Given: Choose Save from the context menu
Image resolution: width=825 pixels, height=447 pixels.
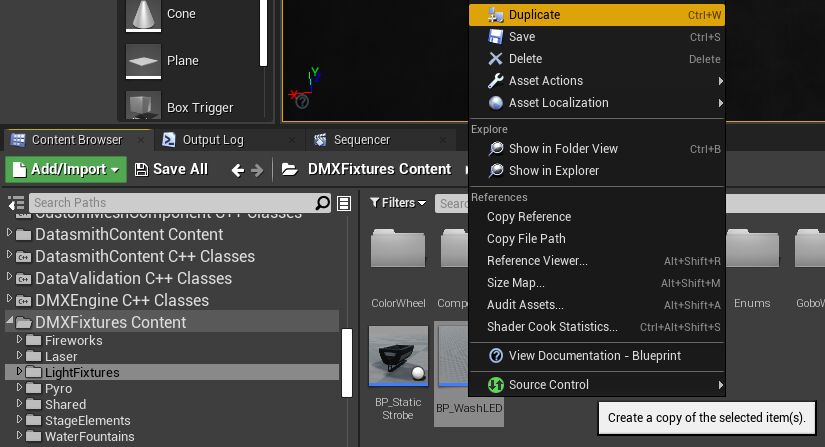Looking at the screenshot, I should click(597, 37).
